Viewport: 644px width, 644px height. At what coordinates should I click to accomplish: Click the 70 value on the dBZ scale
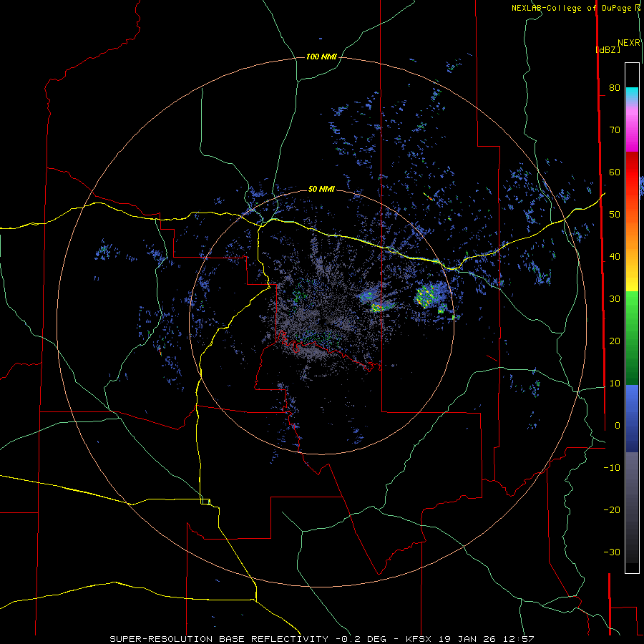click(x=615, y=130)
